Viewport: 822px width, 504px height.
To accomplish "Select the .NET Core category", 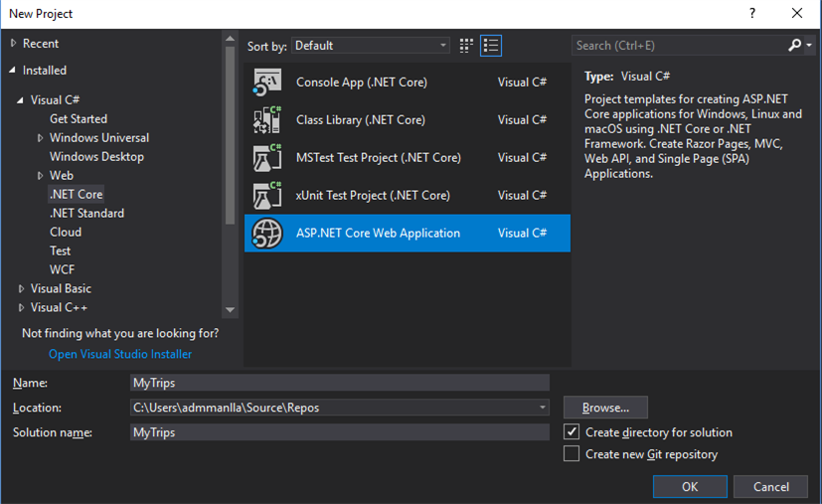I will point(76,195).
